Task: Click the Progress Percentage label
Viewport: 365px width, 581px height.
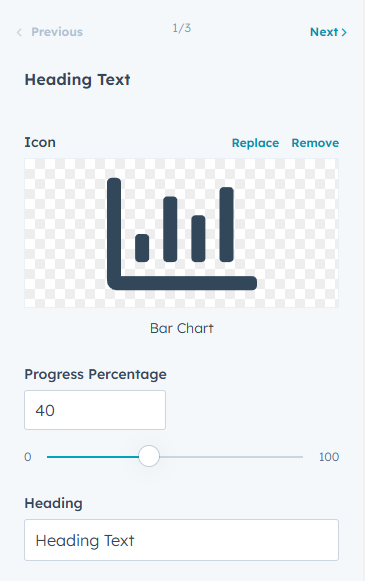Action: coord(96,374)
